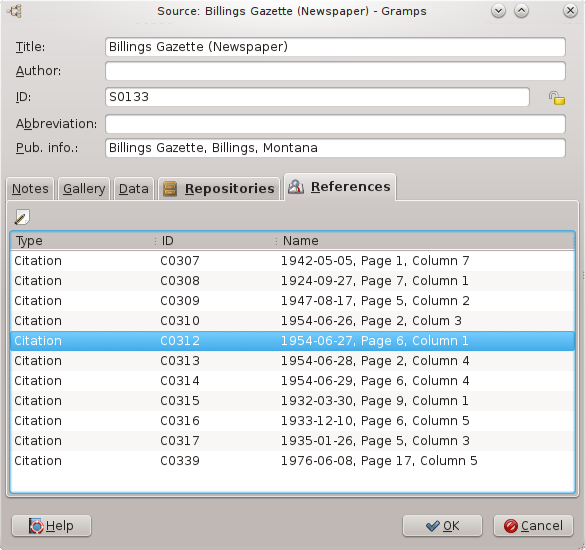Switch to the Gallery tab
Screen dimensions: 585x550
tap(84, 189)
